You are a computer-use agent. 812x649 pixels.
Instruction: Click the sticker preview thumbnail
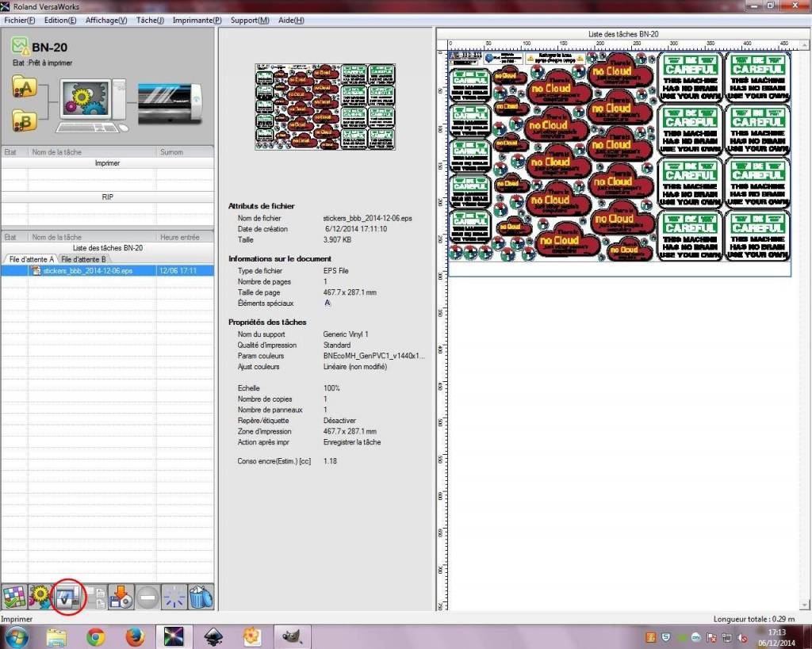coord(325,107)
